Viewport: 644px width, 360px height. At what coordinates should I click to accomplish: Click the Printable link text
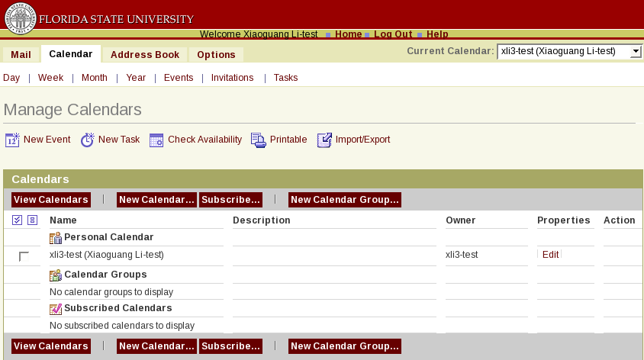click(288, 140)
